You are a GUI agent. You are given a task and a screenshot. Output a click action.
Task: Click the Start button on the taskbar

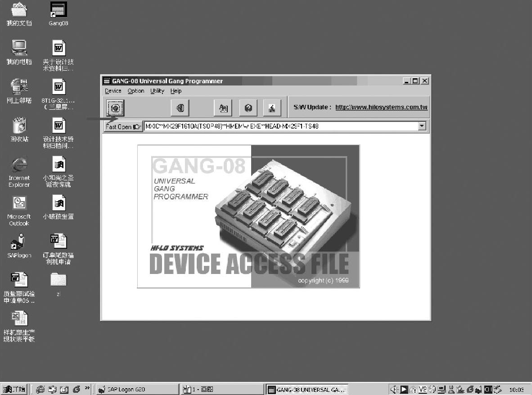coord(14,389)
